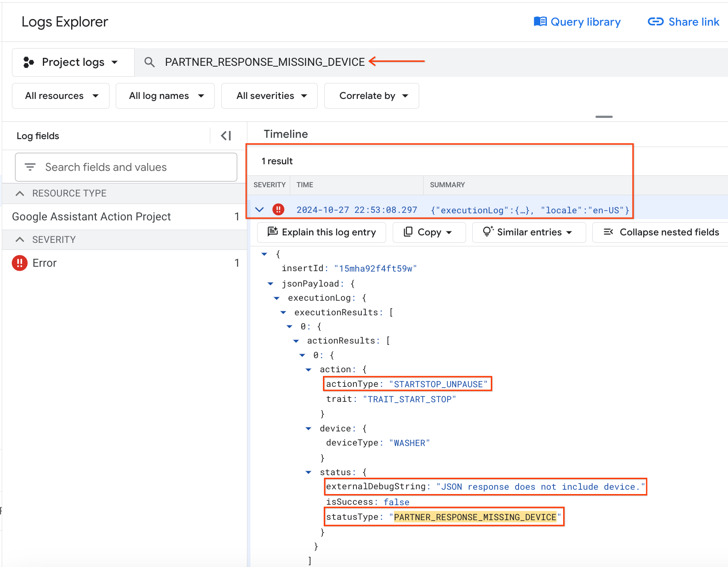Click the Error severity icon in Log fields
Image resolution: width=728 pixels, height=567 pixels.
pyautogui.click(x=19, y=263)
